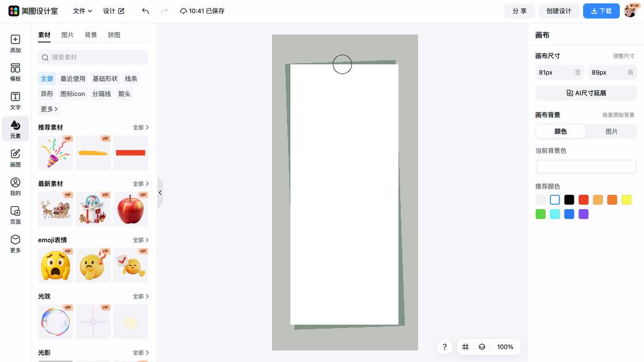Click the undo arrow icon
This screenshot has width=644, height=362.
coord(145,11)
